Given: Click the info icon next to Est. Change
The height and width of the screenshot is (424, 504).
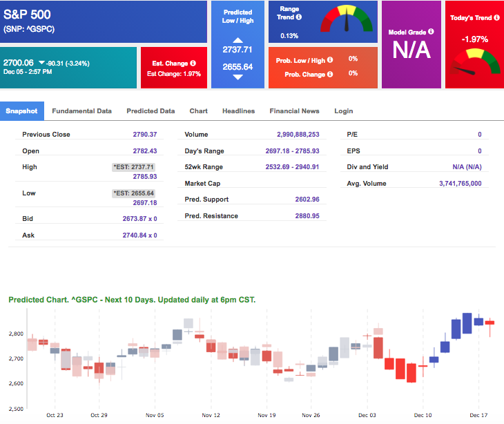Looking at the screenshot, I should [x=193, y=63].
